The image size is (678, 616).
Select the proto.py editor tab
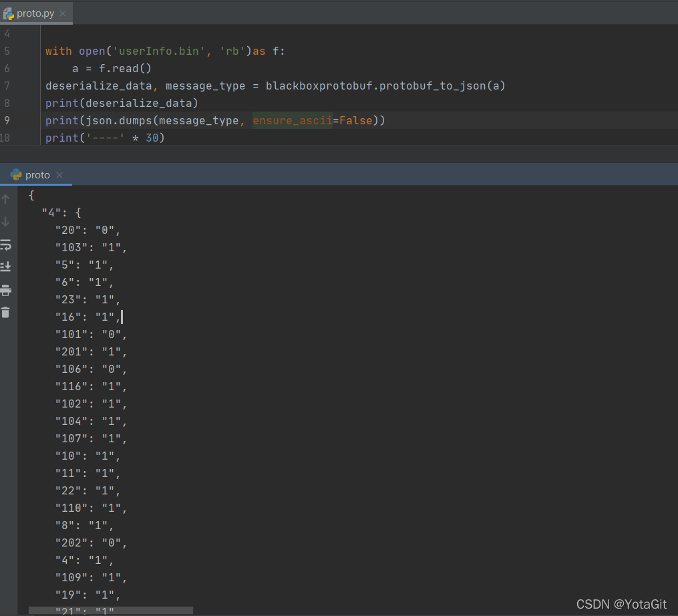[x=36, y=13]
